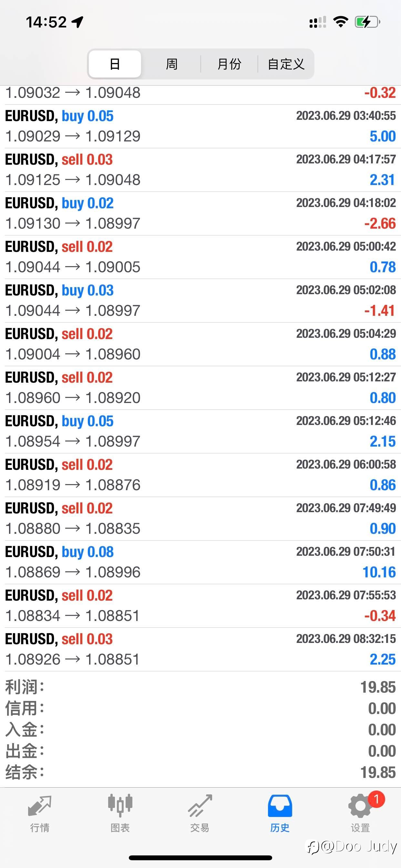The image size is (401, 868).
Task: Tap the red notification badge on settings
Action: pyautogui.click(x=376, y=799)
